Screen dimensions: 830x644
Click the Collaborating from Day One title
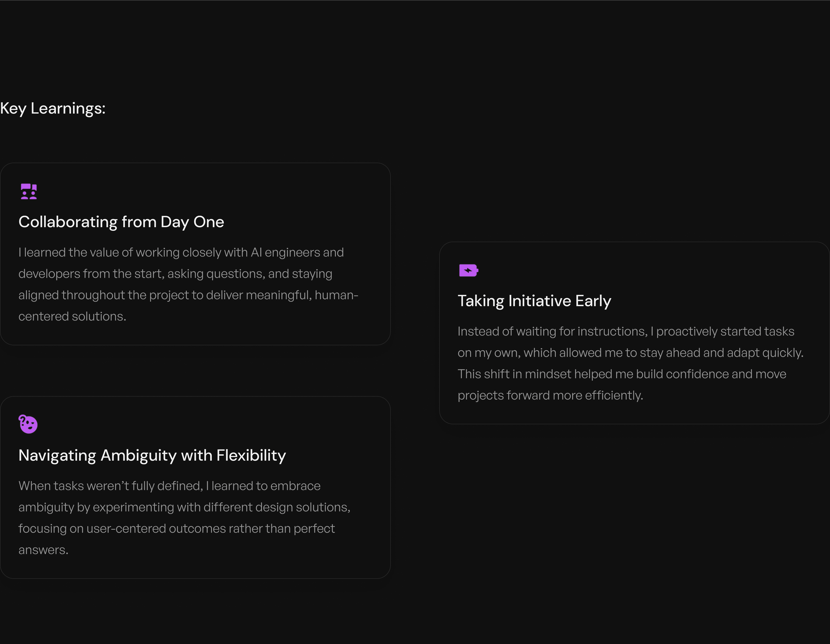click(121, 222)
